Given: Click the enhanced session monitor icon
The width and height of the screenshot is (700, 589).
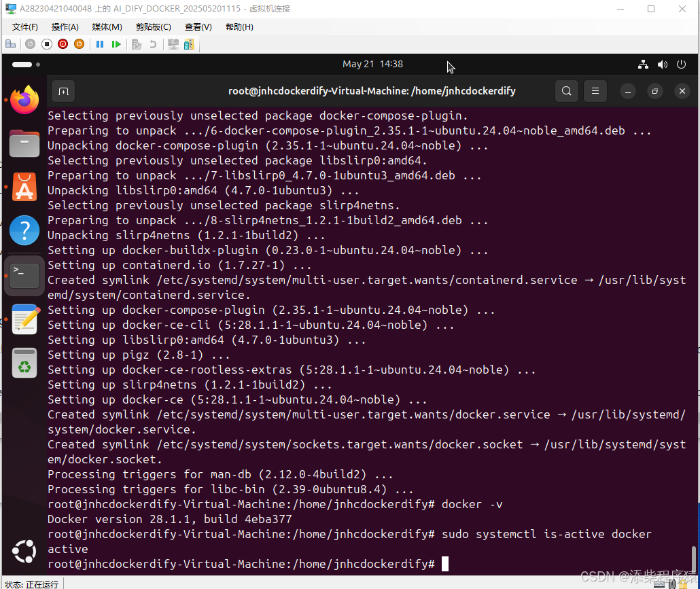Looking at the screenshot, I should tap(173, 44).
